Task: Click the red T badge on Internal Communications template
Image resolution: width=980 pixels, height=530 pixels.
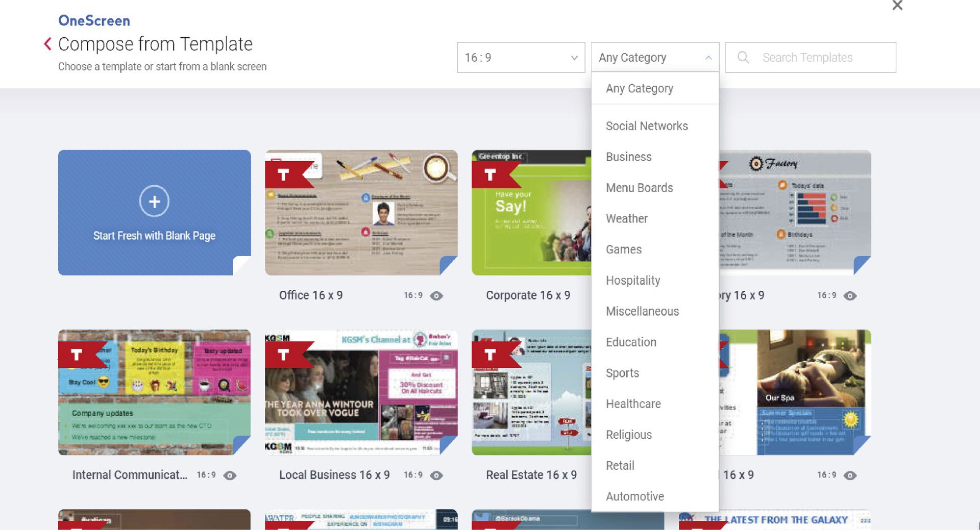Action: (77, 355)
